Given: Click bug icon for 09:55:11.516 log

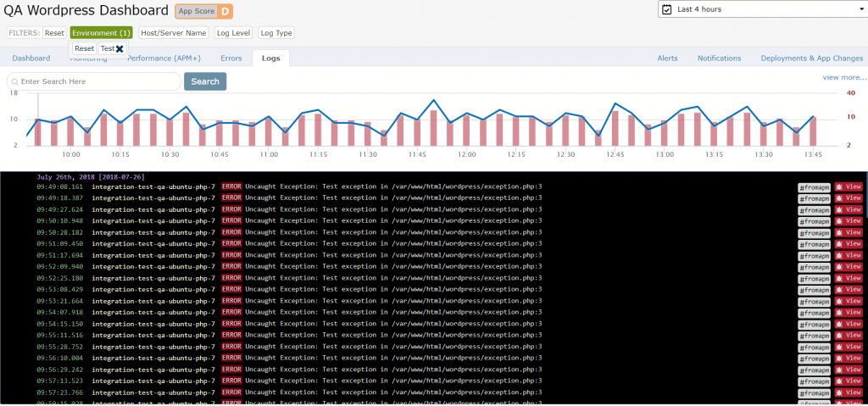Looking at the screenshot, I should [840, 336].
